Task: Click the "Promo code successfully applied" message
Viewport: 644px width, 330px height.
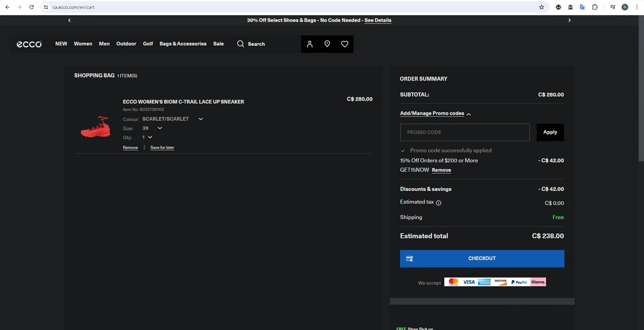Action: coord(451,150)
